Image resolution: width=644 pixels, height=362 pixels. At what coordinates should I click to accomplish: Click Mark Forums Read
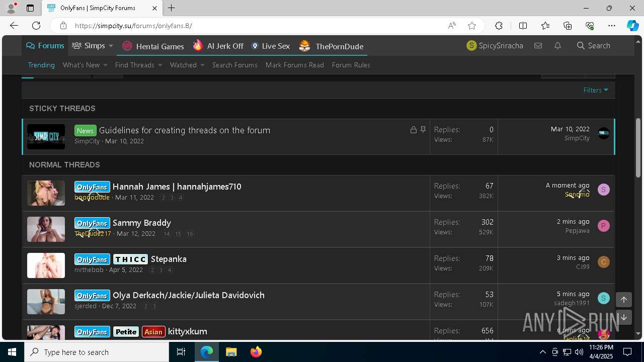pyautogui.click(x=295, y=65)
